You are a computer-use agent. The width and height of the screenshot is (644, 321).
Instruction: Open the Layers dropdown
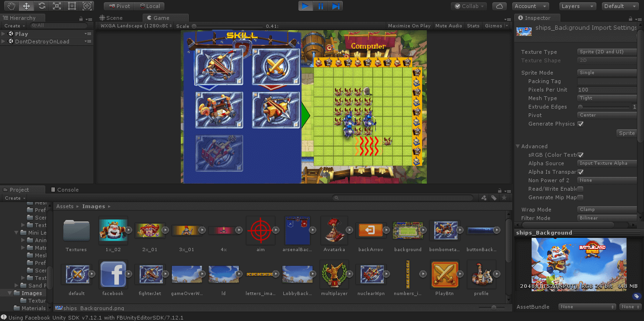(577, 6)
